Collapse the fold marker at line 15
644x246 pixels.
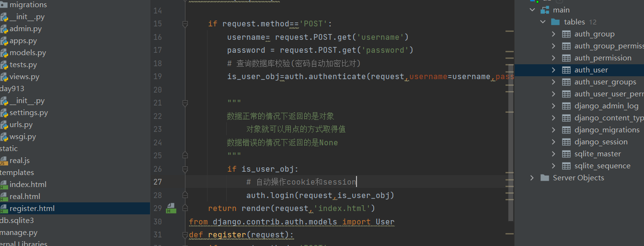tap(185, 23)
